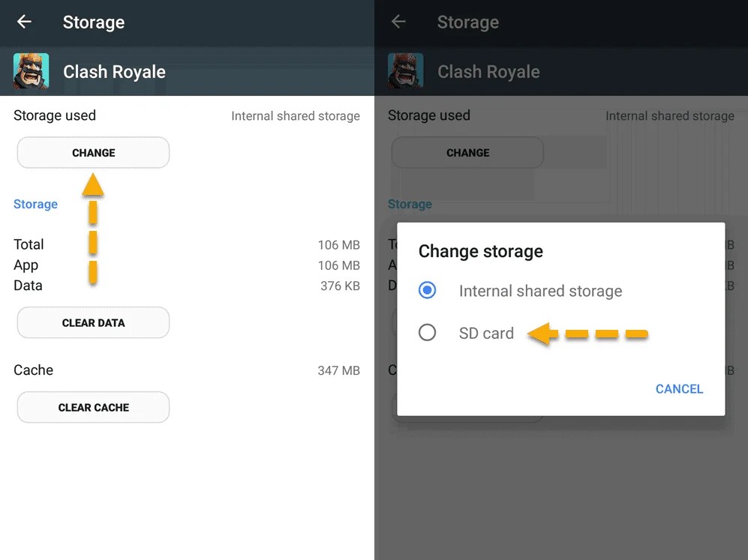The height and width of the screenshot is (560, 748).
Task: Select the SD card radio button
Action: click(x=428, y=332)
